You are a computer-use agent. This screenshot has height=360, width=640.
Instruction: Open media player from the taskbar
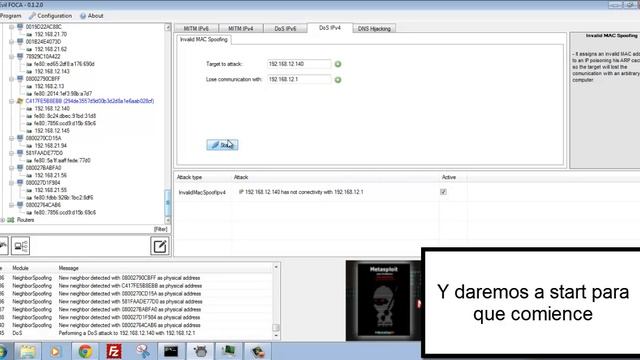56,351
